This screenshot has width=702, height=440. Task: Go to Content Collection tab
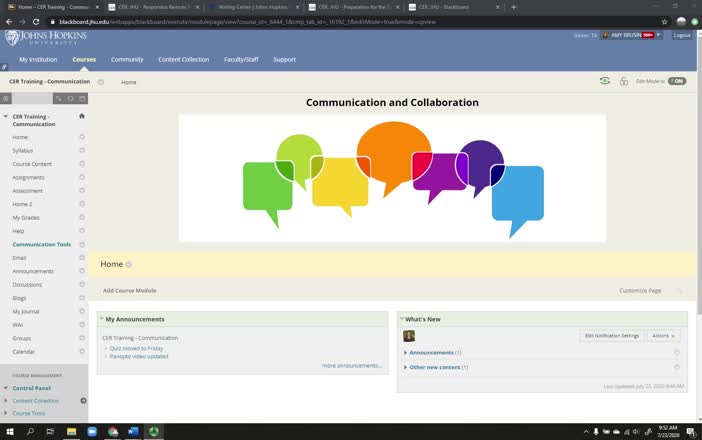pos(184,59)
